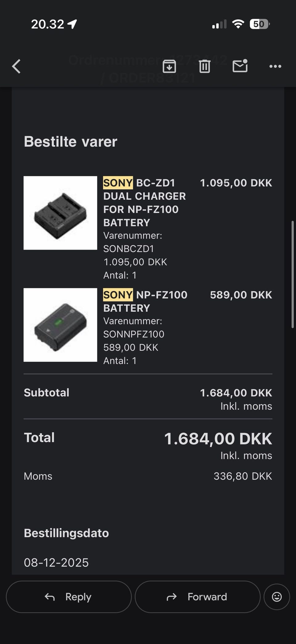Tap the SONY NP-FZ100 Battery title
Image resolution: width=296 pixels, height=644 pixels.
coord(145,301)
